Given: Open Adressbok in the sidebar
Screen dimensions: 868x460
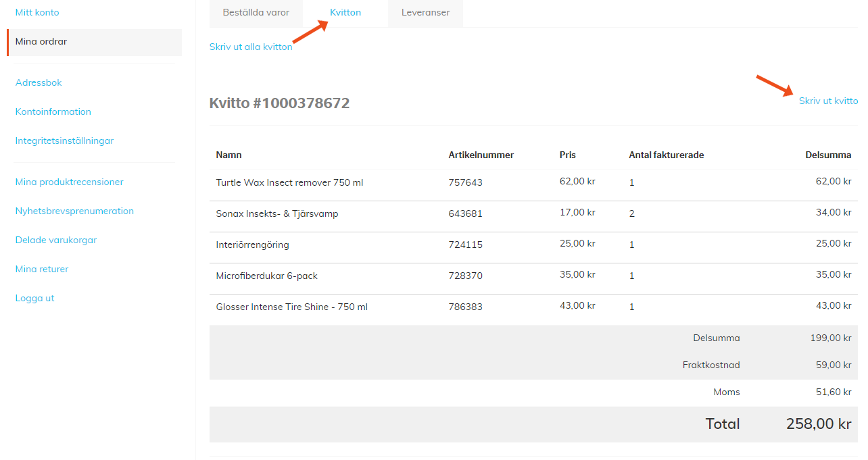Looking at the screenshot, I should pyautogui.click(x=39, y=82).
